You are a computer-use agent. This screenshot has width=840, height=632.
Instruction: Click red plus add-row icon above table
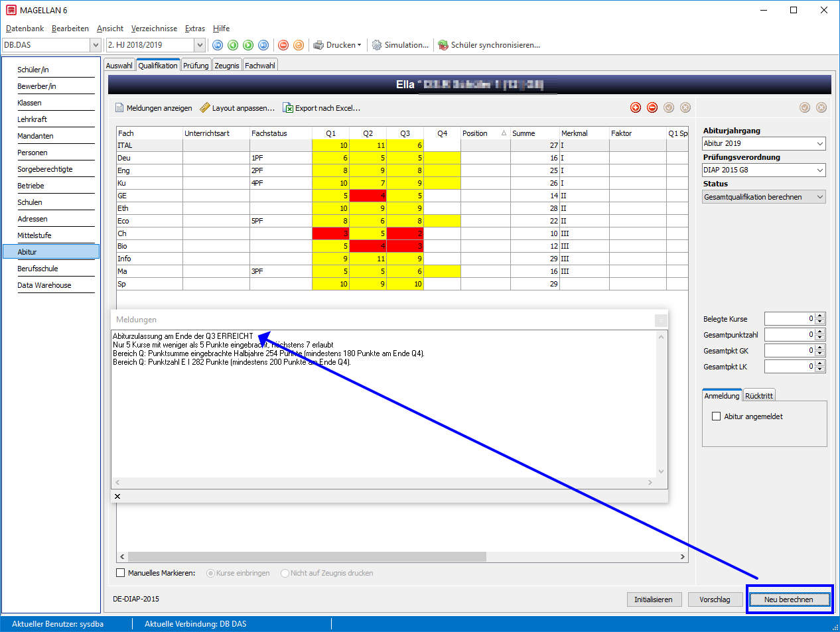coord(636,107)
